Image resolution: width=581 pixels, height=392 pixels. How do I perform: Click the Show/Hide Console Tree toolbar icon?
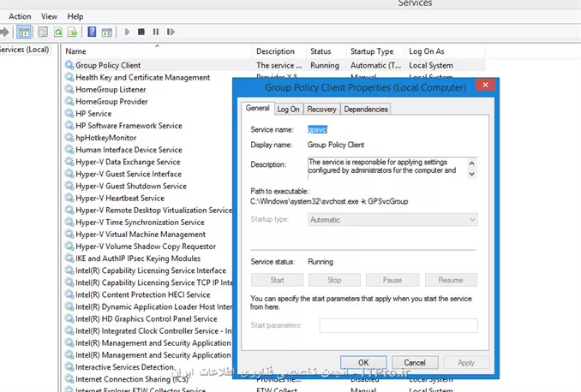click(x=24, y=33)
